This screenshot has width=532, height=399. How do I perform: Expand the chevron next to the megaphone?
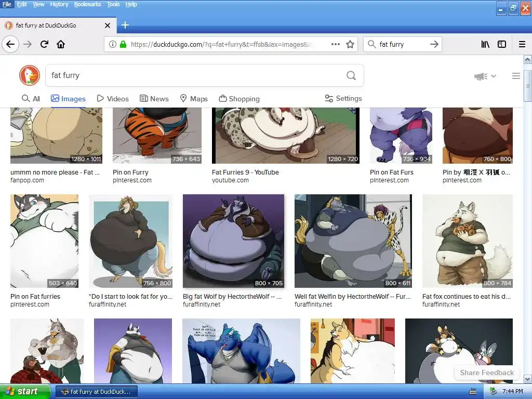494,76
